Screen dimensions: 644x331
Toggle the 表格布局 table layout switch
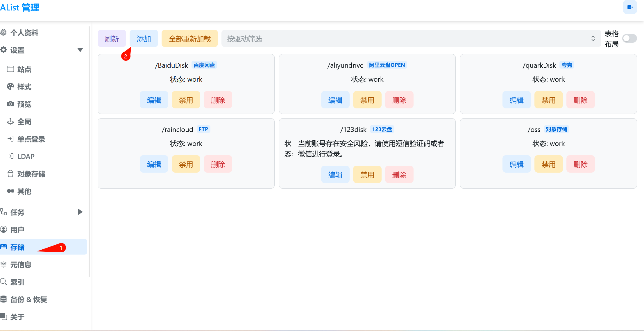click(629, 38)
